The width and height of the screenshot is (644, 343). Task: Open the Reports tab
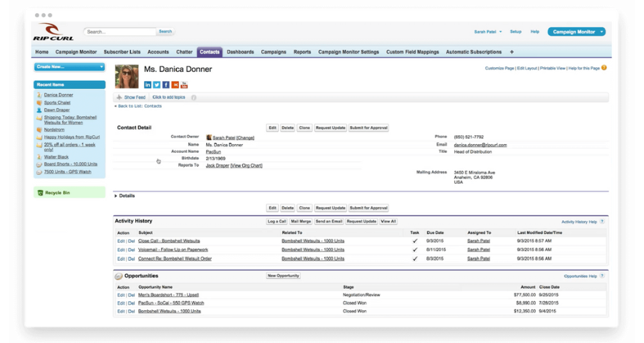click(x=302, y=52)
